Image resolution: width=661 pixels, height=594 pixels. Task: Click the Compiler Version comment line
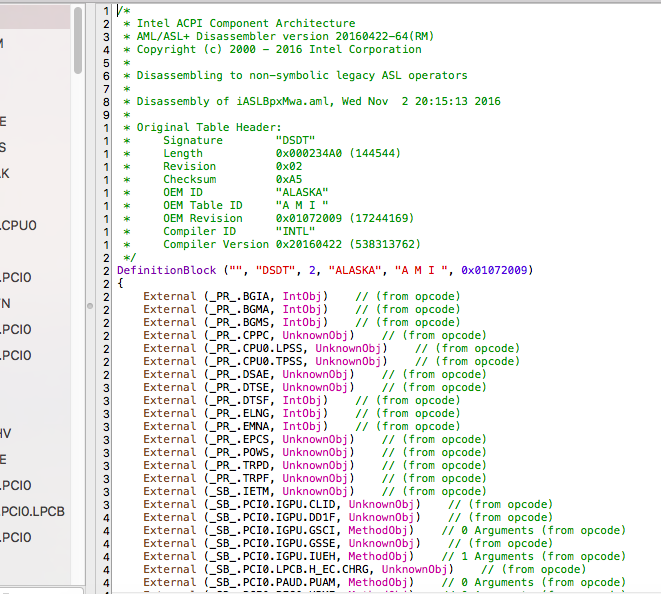(x=290, y=244)
